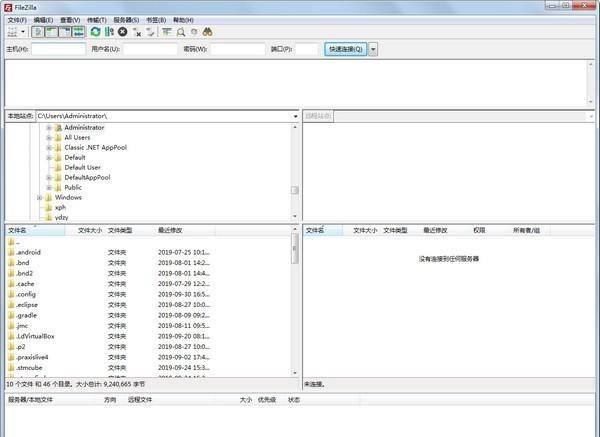Image resolution: width=600 pixels, height=437 pixels.
Task: Toggle processing of the transfer queue
Action: click(x=109, y=32)
